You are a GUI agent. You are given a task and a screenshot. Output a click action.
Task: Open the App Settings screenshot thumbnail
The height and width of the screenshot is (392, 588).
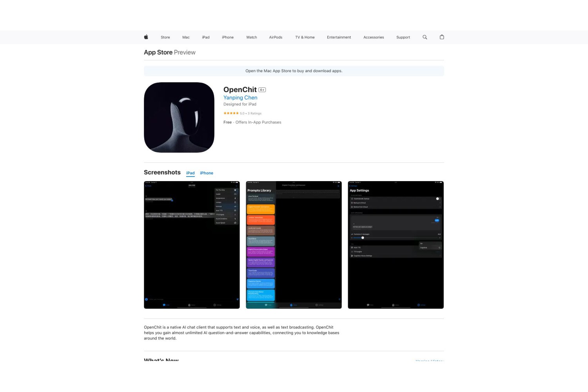(396, 245)
